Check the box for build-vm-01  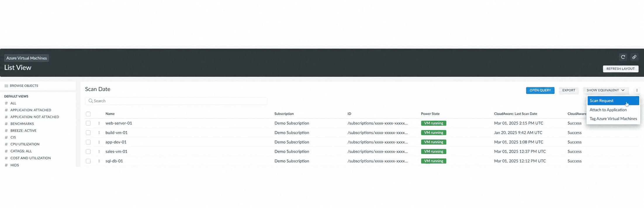pyautogui.click(x=88, y=133)
